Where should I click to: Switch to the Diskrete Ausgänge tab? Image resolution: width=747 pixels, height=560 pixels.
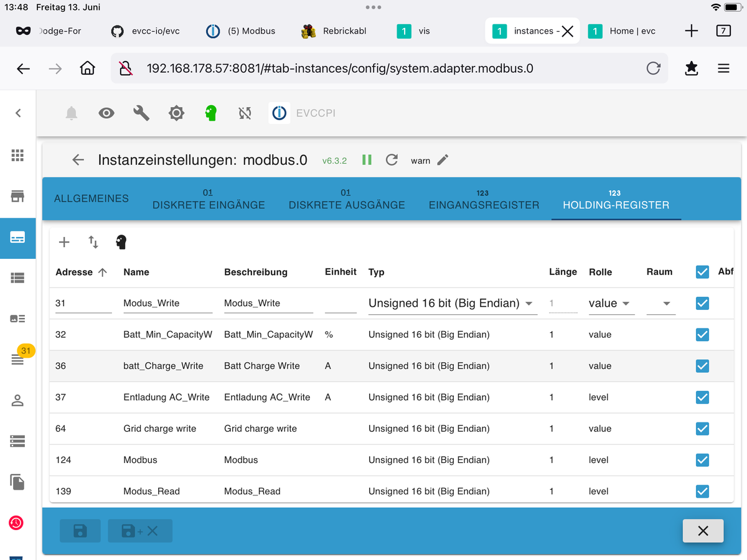click(347, 198)
